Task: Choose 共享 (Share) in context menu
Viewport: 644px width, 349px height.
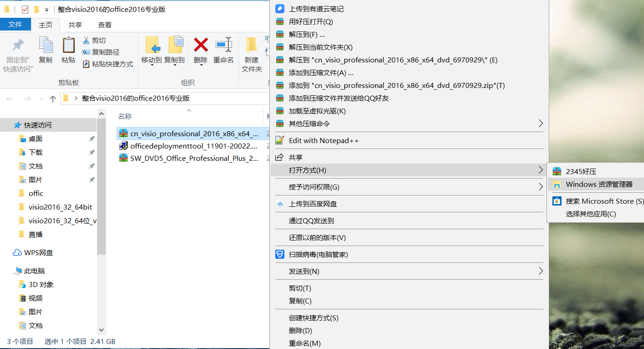Action: (409, 157)
